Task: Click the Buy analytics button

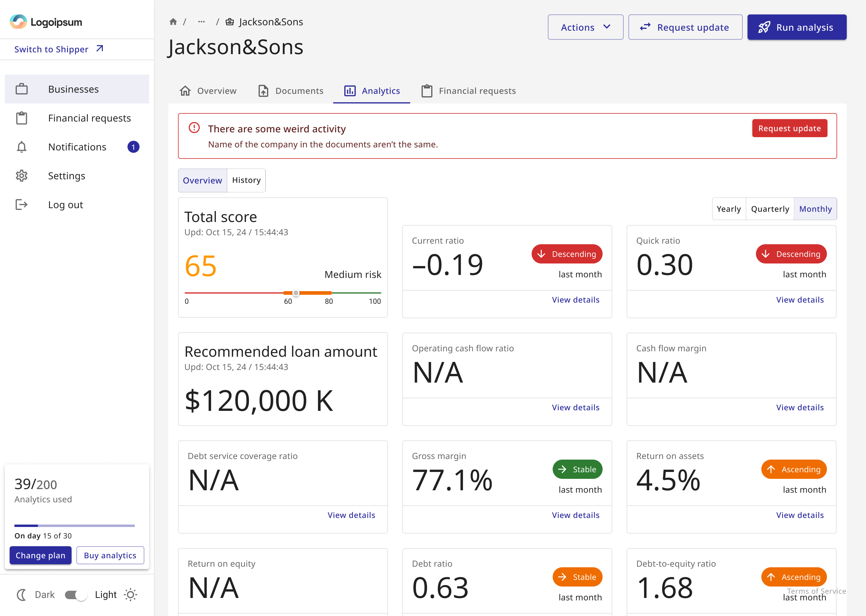Action: click(x=110, y=555)
